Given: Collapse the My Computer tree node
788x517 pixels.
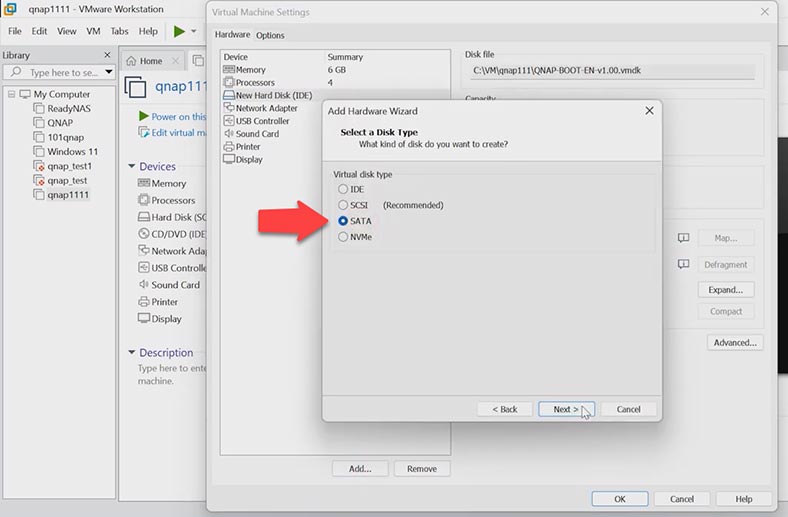Looking at the screenshot, I should 11,94.
